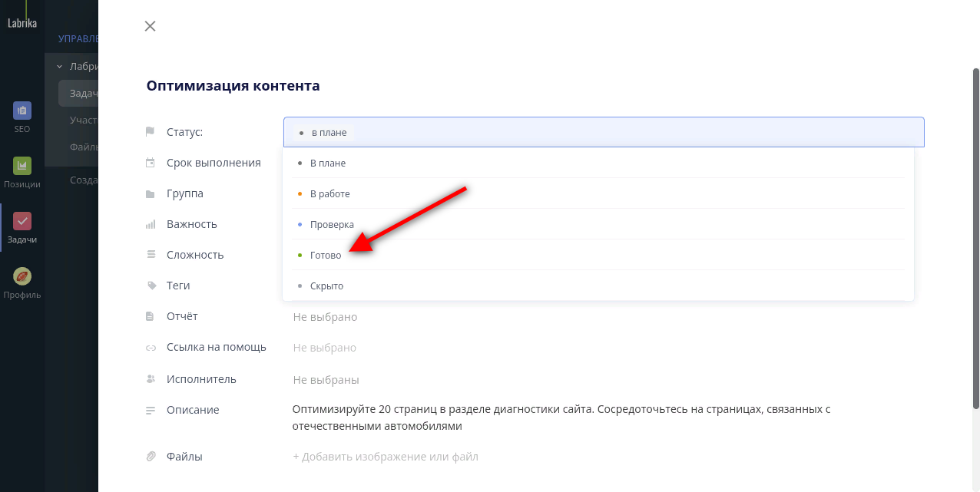
Task: Click the text icon next to Описание
Action: tap(151, 411)
